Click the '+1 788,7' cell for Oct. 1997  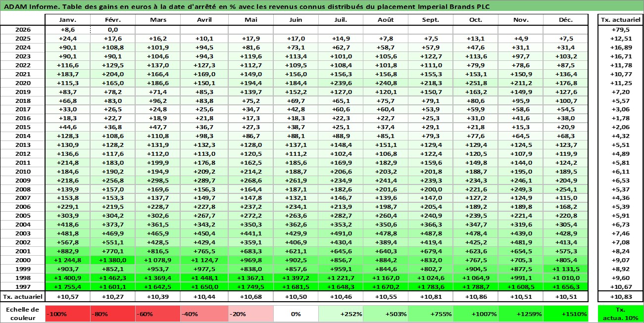point(476,287)
